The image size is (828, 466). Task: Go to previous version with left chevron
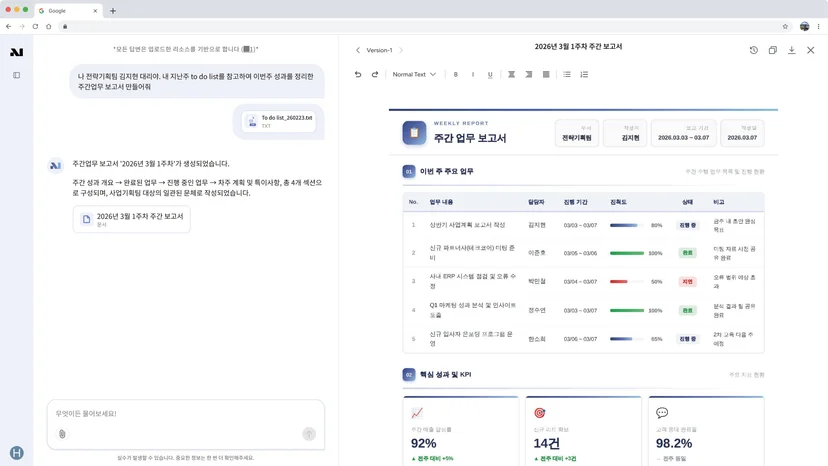click(x=358, y=50)
